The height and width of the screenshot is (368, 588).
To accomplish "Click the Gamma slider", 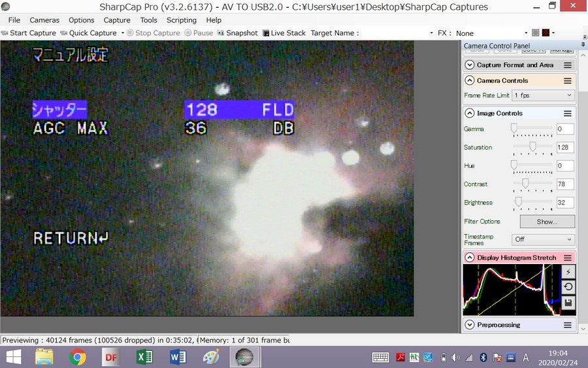I will 532,129.
